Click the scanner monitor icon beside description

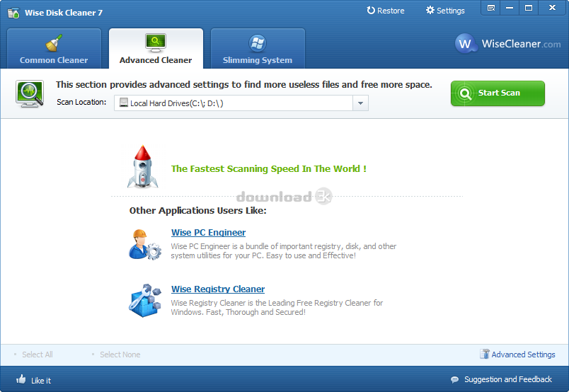click(30, 93)
